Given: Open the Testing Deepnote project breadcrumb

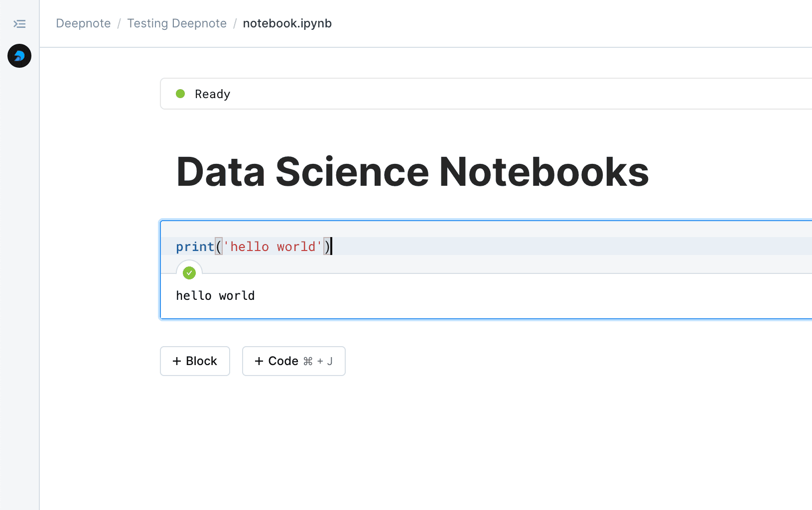Looking at the screenshot, I should (177, 23).
